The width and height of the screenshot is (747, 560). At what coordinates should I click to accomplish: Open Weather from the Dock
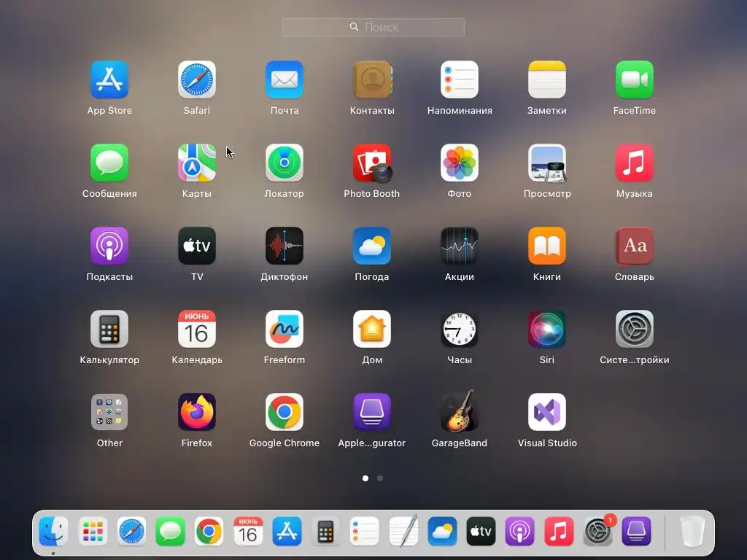click(442, 531)
